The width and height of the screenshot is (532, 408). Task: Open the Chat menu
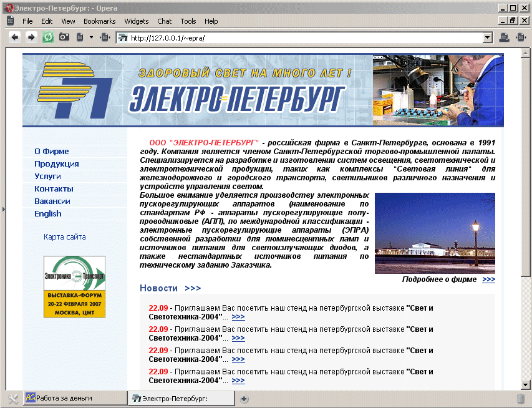(x=165, y=21)
